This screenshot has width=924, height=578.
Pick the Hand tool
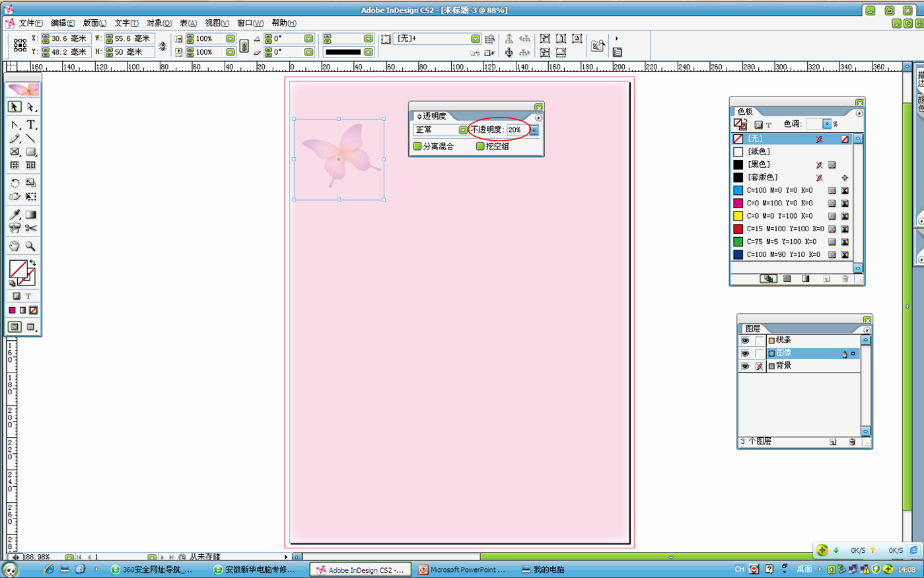point(15,246)
